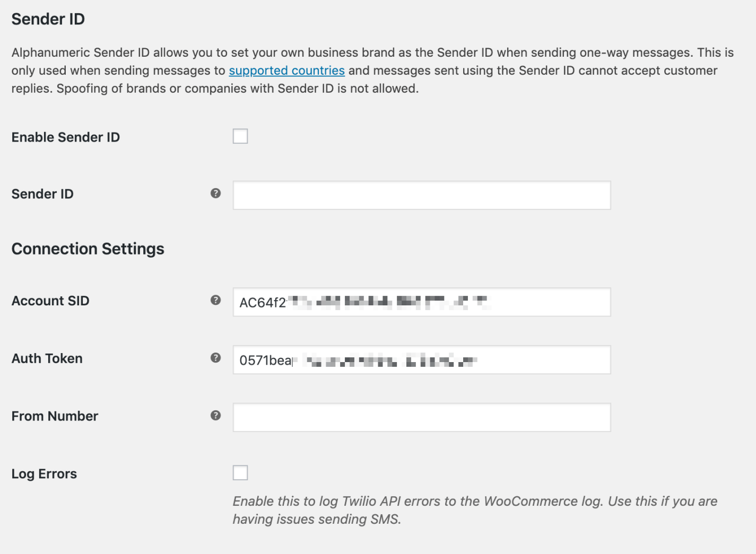The image size is (756, 554).
Task: Enable the Log Errors checkbox
Action: click(240, 472)
